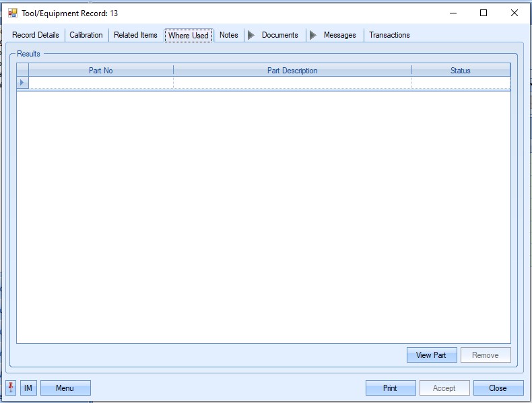
Task: Sort by the Part No column header
Action: coord(101,71)
